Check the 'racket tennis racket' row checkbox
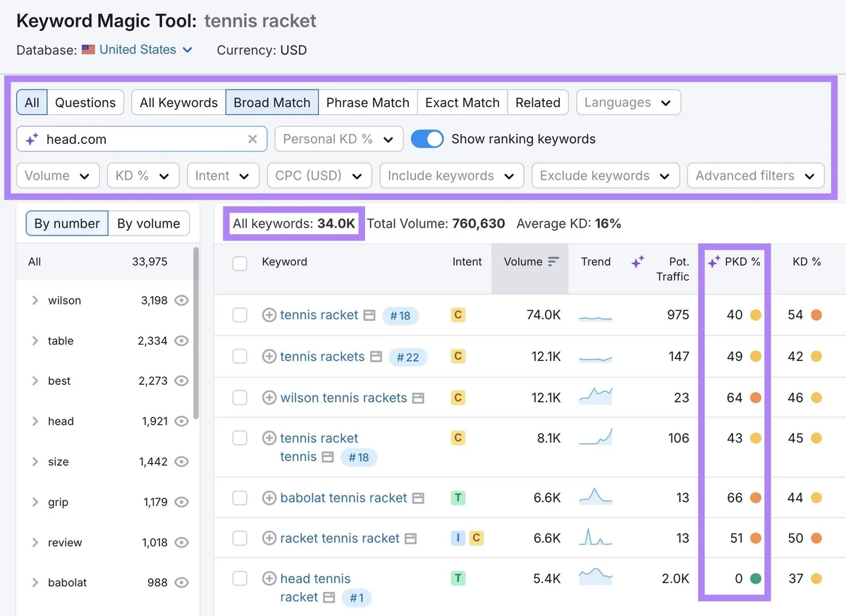This screenshot has height=616, width=846. coord(240,538)
